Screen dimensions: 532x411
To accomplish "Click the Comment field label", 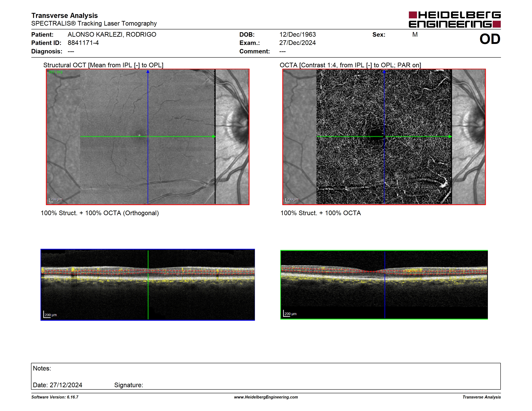I will point(255,51).
